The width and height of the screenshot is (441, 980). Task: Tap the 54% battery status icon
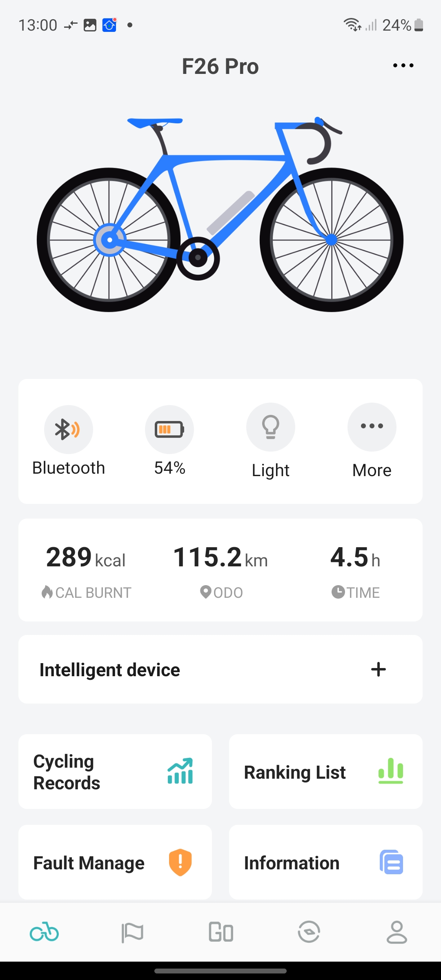click(x=169, y=429)
